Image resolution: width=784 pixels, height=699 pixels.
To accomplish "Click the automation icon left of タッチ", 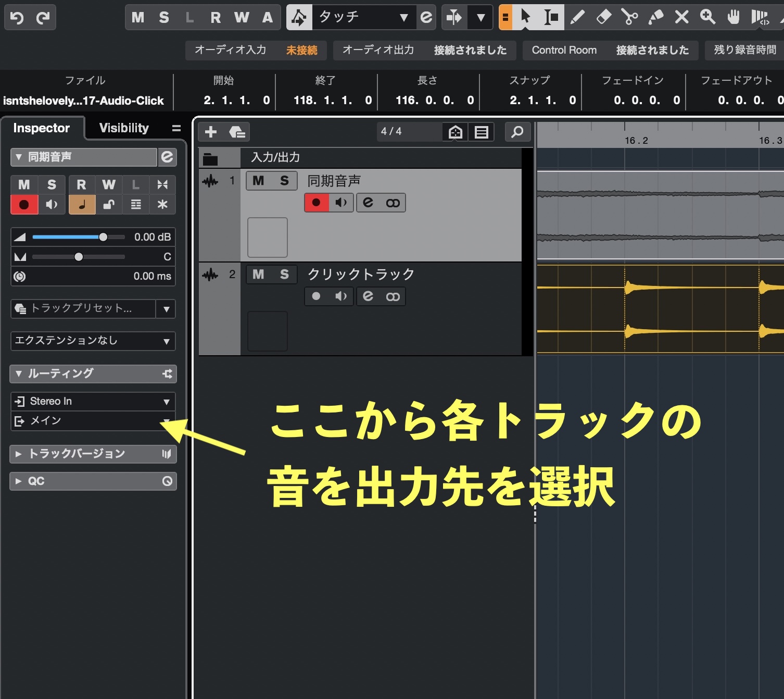I will pyautogui.click(x=299, y=17).
